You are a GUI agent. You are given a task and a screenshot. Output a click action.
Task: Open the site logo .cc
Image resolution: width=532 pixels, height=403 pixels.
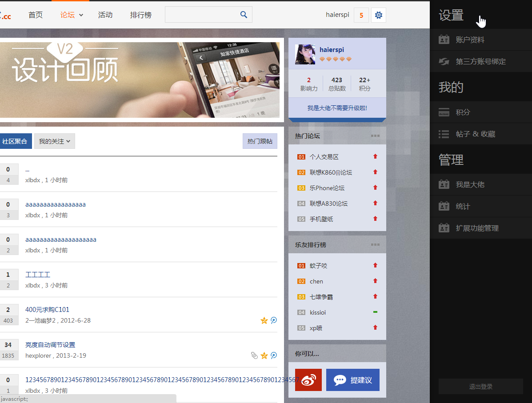coord(6,16)
